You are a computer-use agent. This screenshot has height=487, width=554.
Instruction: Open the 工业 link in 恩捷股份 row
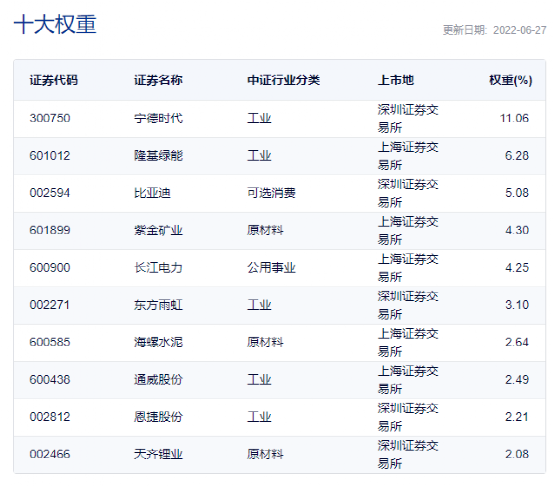point(259,417)
